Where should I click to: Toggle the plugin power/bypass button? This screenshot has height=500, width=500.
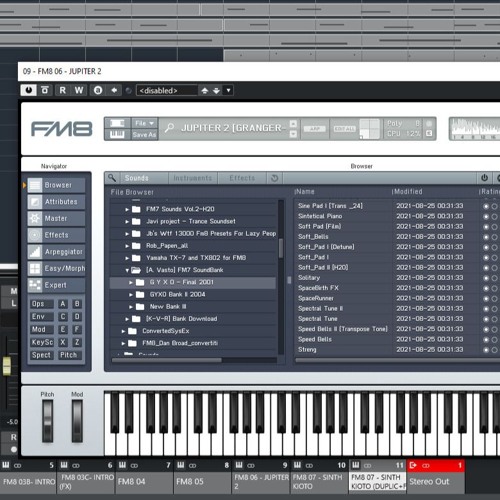28,90
